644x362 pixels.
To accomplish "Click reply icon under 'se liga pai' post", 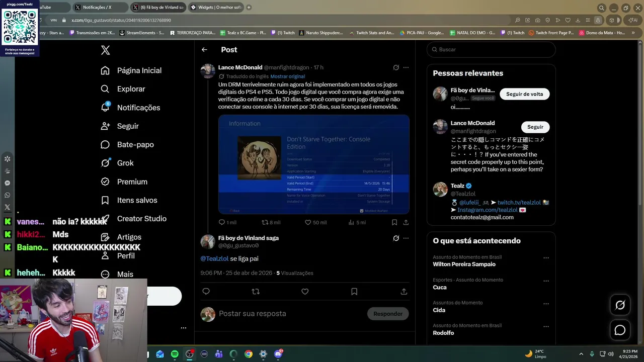I will coord(206,292).
